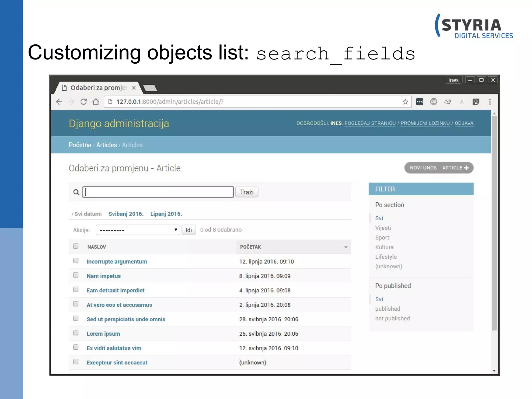Check the Ex vidit salutatus vim checkbox
The image size is (532, 399).
click(76, 347)
